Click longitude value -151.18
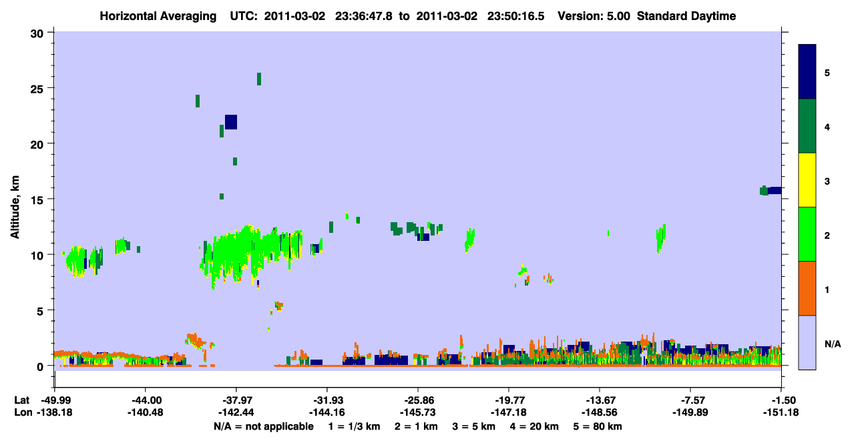 point(781,412)
